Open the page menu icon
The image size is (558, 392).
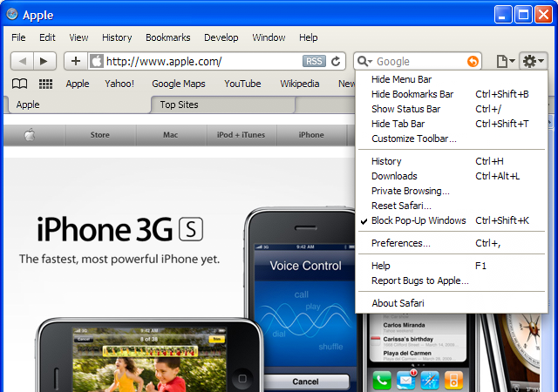tap(506, 61)
